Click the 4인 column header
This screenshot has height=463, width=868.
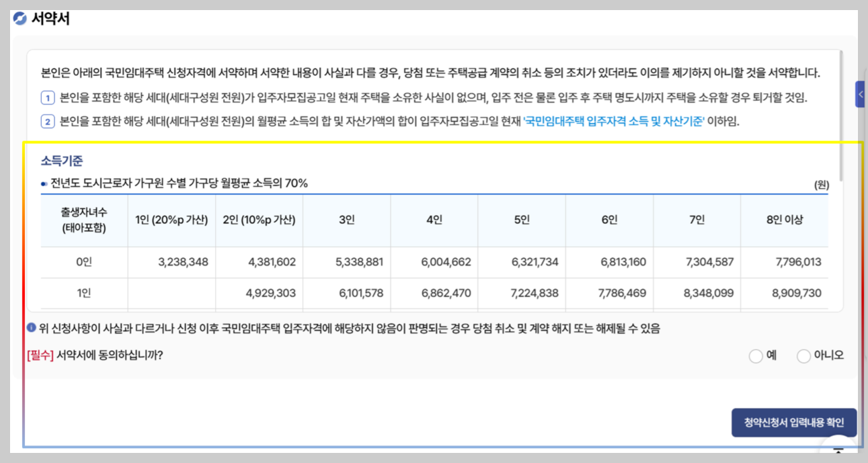434,220
